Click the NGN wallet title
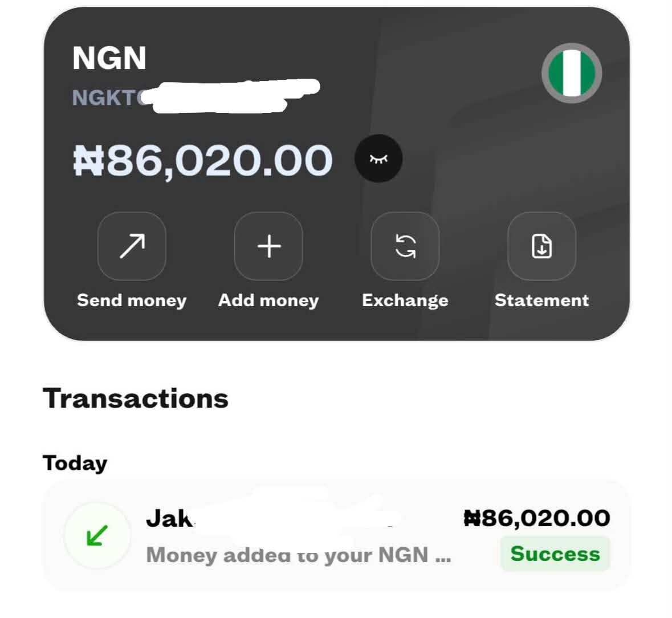The width and height of the screenshot is (672, 618). [109, 58]
